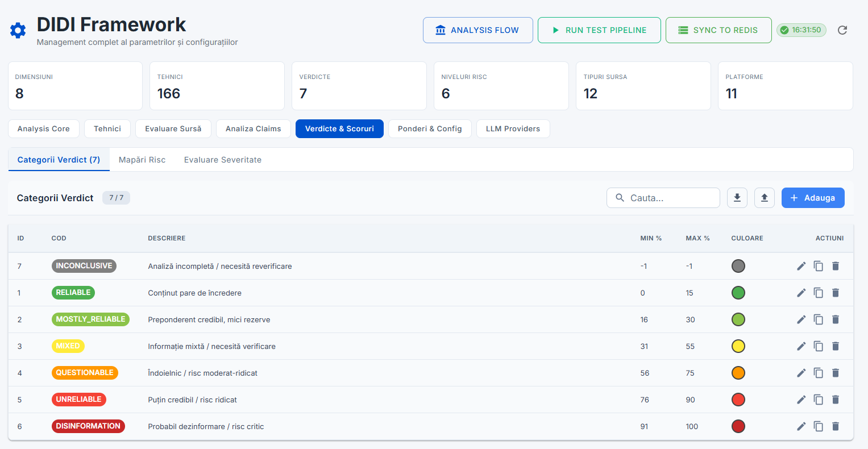Click the UNRELIABLE code badge

(x=79, y=400)
